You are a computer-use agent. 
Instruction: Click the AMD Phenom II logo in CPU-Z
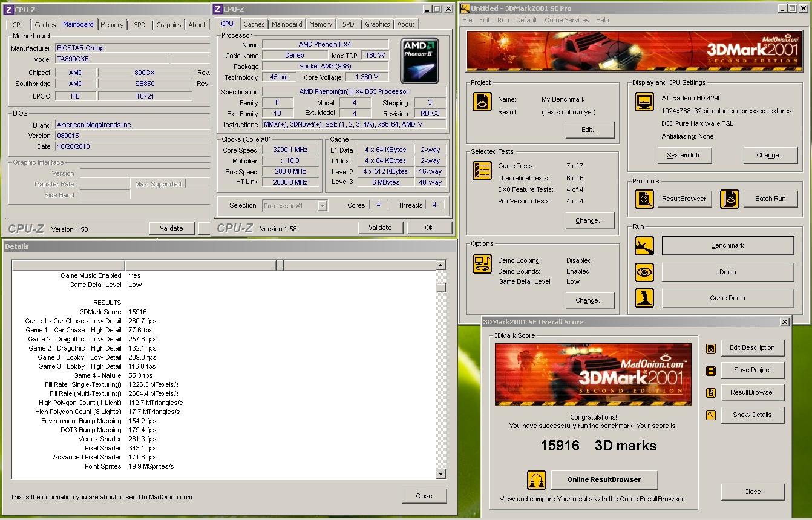click(420, 61)
